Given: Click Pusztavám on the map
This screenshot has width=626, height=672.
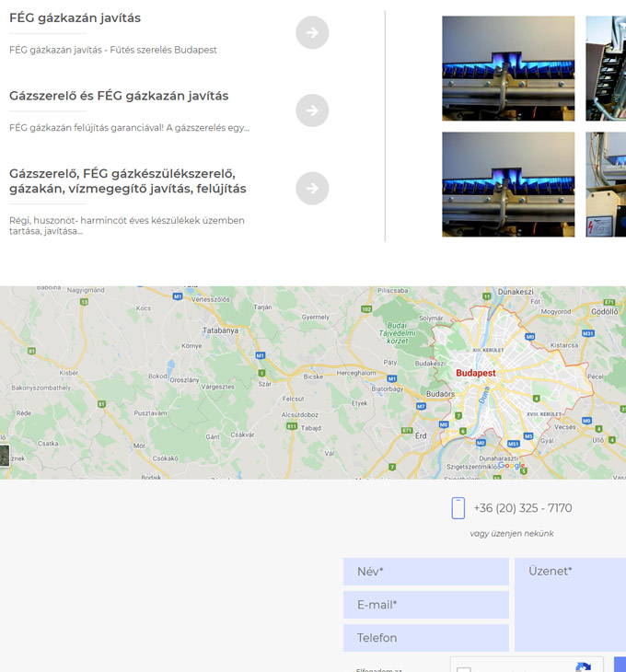Looking at the screenshot, I should pos(150,413).
